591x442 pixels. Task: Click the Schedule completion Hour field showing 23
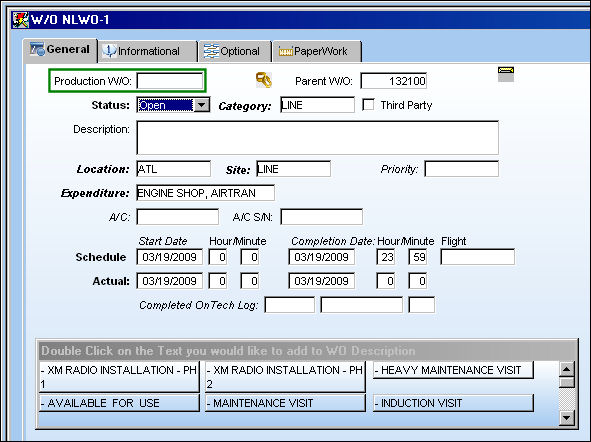point(386,257)
